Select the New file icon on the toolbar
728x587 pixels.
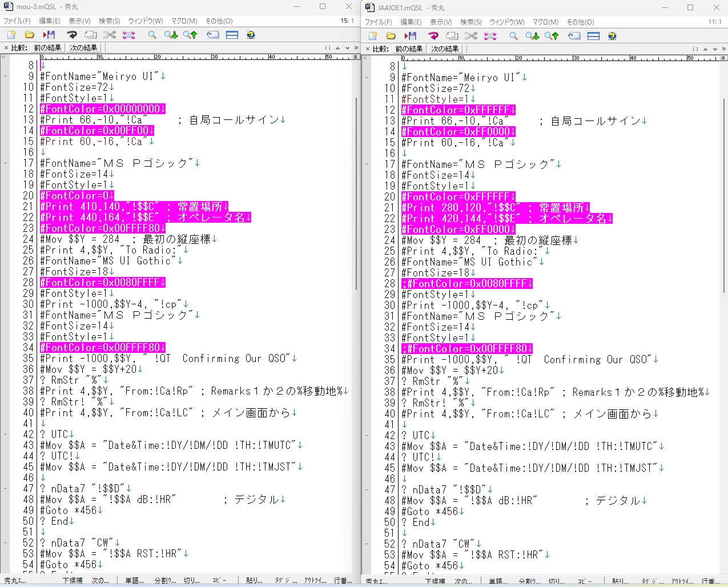click(11, 35)
